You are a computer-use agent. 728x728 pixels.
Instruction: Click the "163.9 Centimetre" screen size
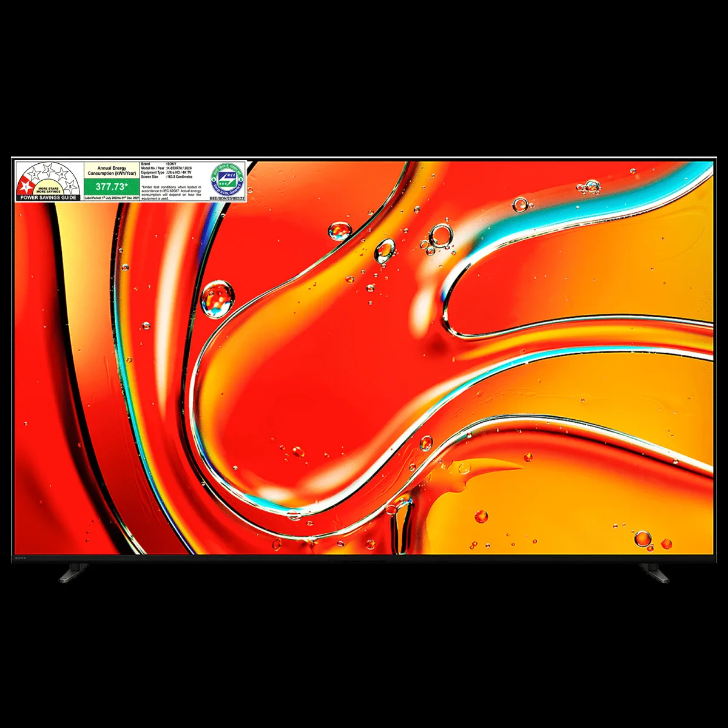[180, 177]
